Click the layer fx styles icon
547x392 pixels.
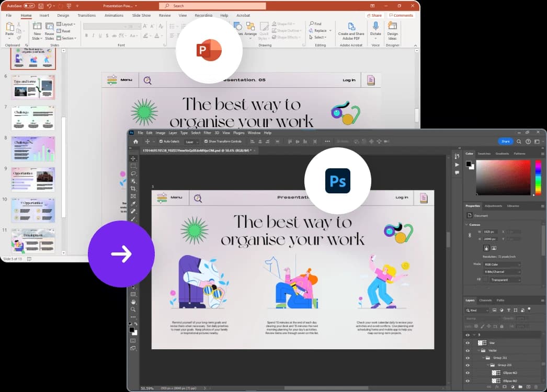[497, 387]
